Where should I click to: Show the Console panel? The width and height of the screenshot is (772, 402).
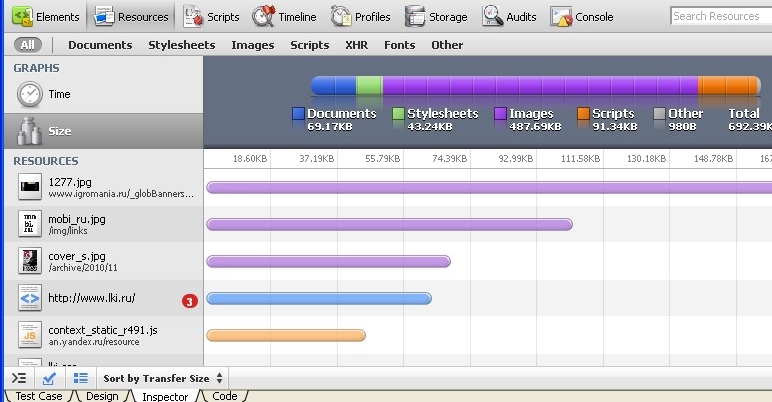point(582,16)
